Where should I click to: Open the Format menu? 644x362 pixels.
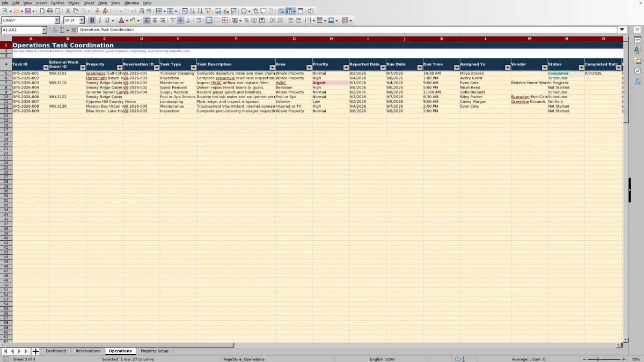pyautogui.click(x=57, y=3)
